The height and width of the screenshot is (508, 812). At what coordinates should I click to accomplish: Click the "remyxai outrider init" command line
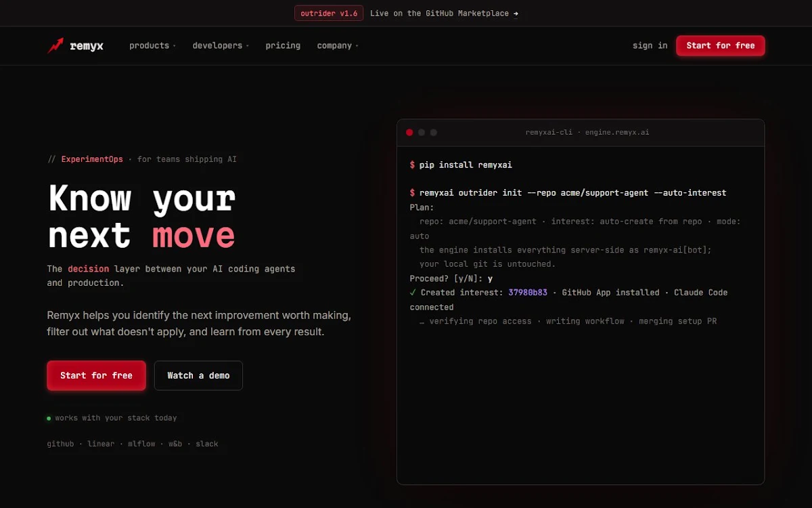[x=568, y=193]
